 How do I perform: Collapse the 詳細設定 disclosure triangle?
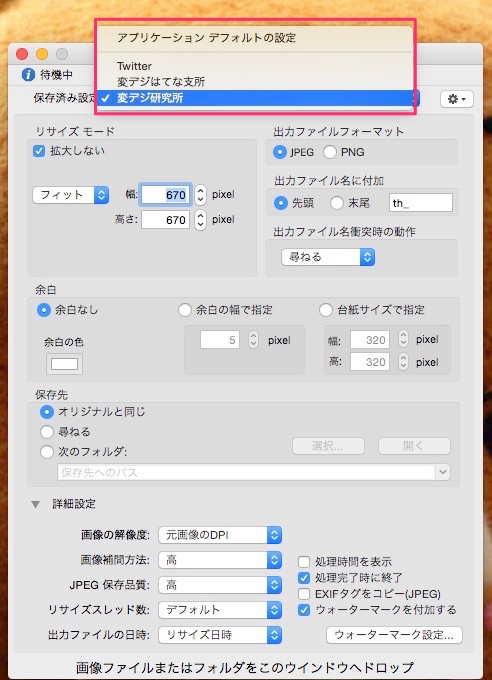36,504
